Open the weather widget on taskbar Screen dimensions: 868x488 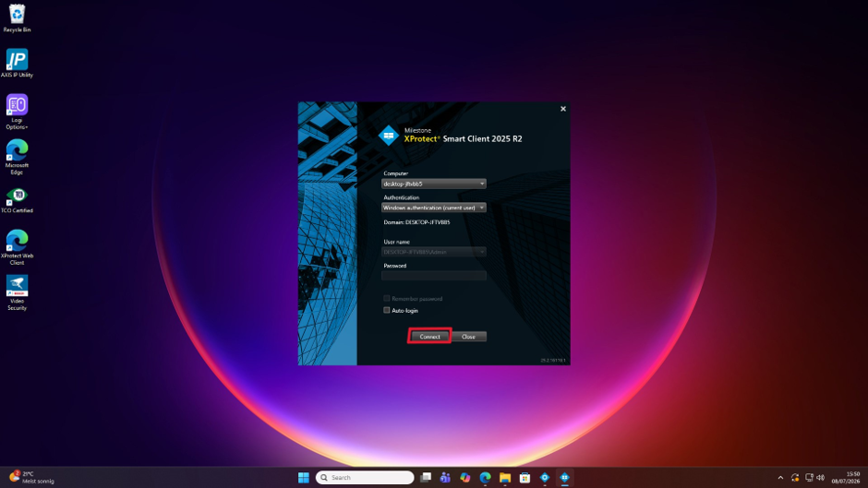click(x=32, y=478)
